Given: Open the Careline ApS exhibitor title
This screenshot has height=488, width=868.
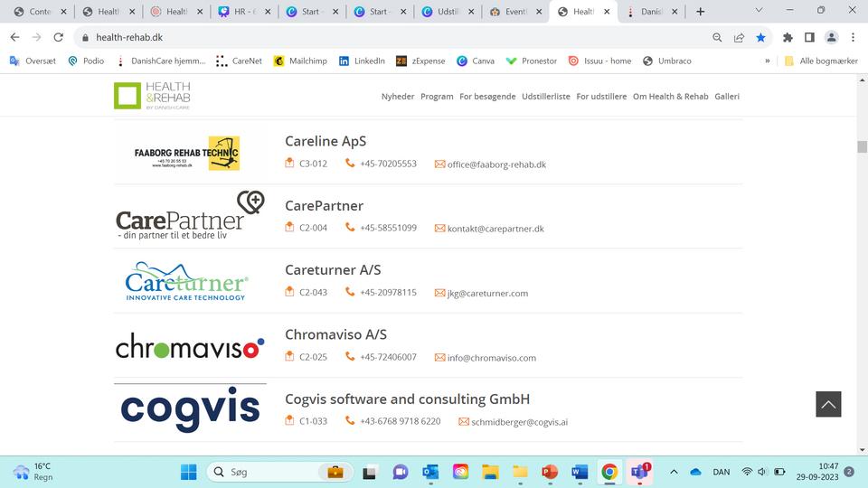Looking at the screenshot, I should [325, 141].
